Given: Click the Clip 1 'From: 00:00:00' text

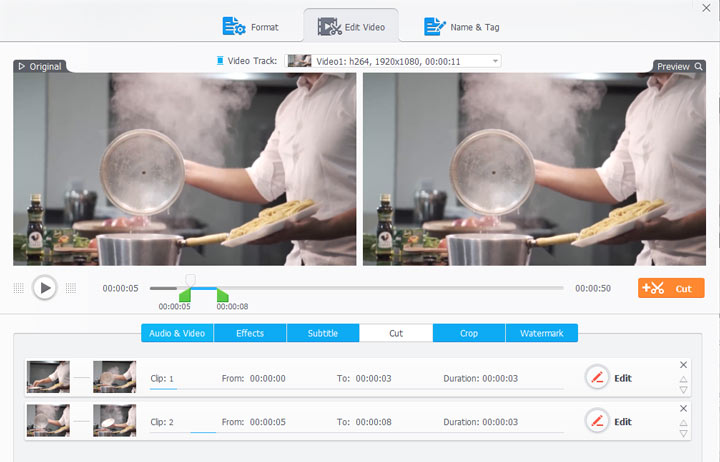Looking at the screenshot, I should click(x=253, y=378).
